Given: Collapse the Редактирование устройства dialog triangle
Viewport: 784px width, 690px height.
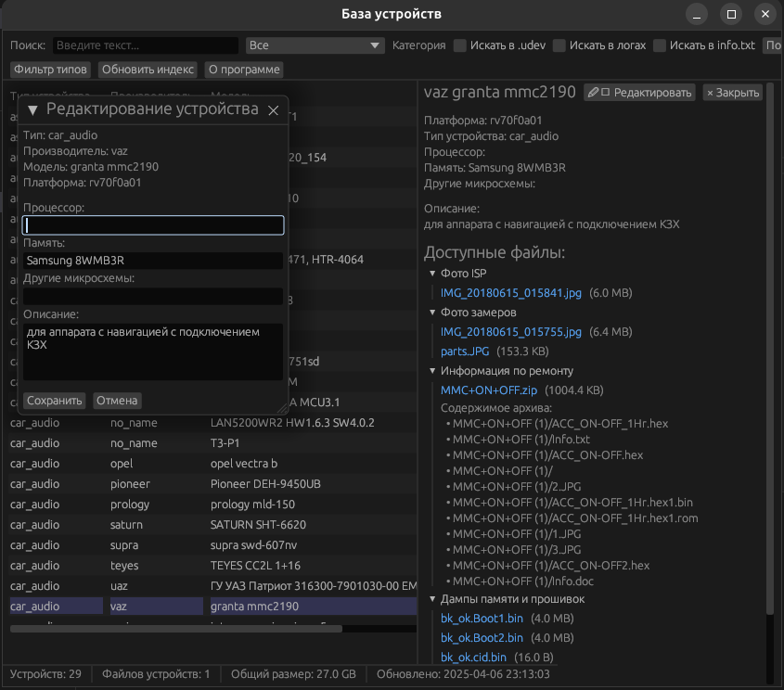Looking at the screenshot, I should coord(32,110).
